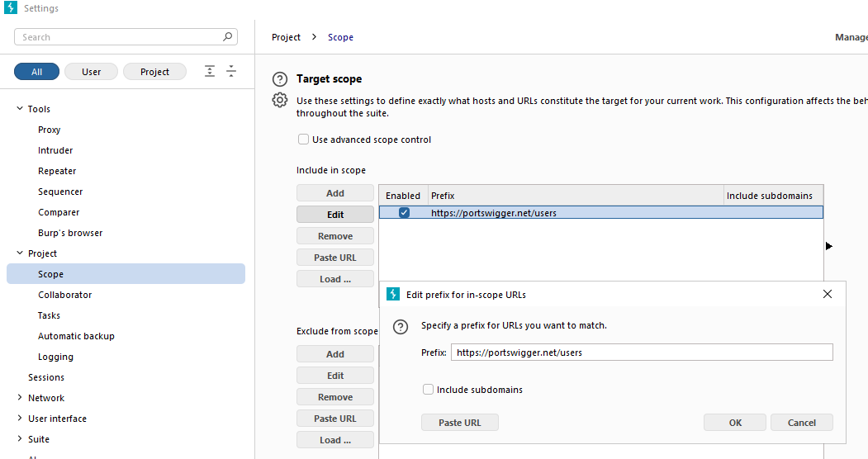Expand all settings sections icon
The width and height of the screenshot is (868, 459).
(210, 71)
